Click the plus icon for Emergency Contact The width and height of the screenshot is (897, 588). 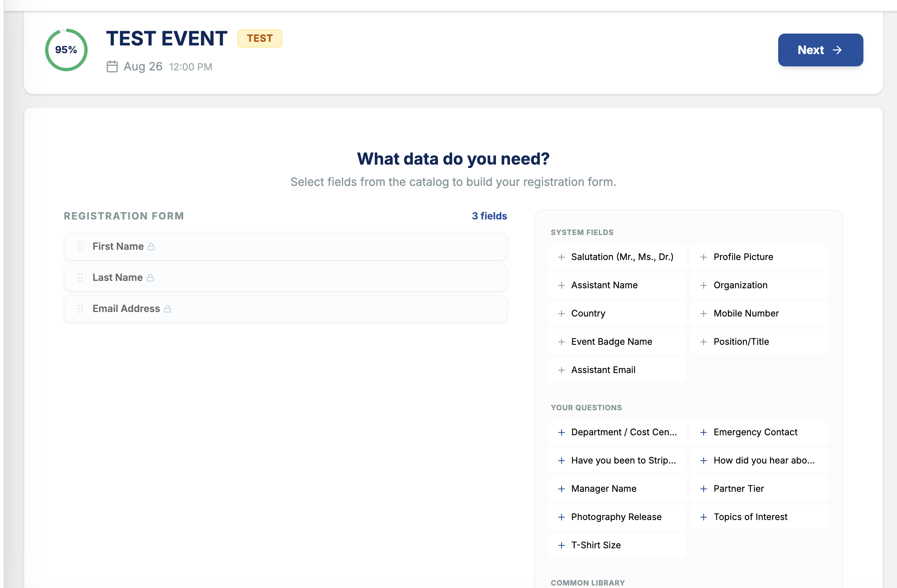704,432
